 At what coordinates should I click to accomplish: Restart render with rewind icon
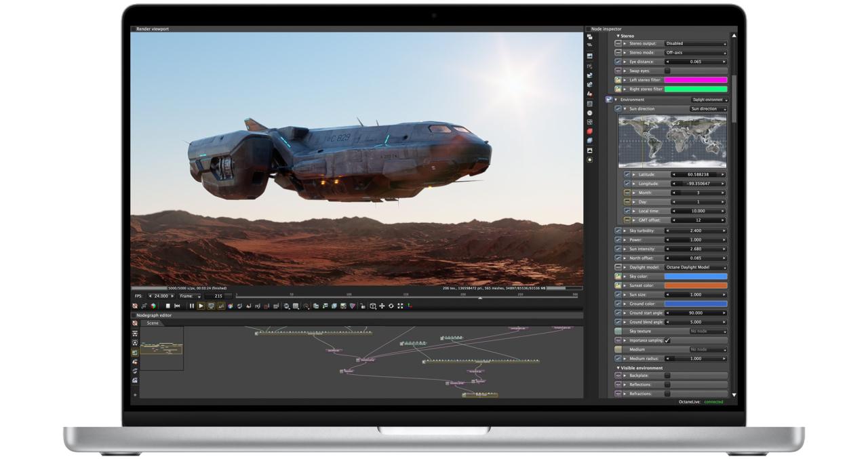click(x=177, y=306)
